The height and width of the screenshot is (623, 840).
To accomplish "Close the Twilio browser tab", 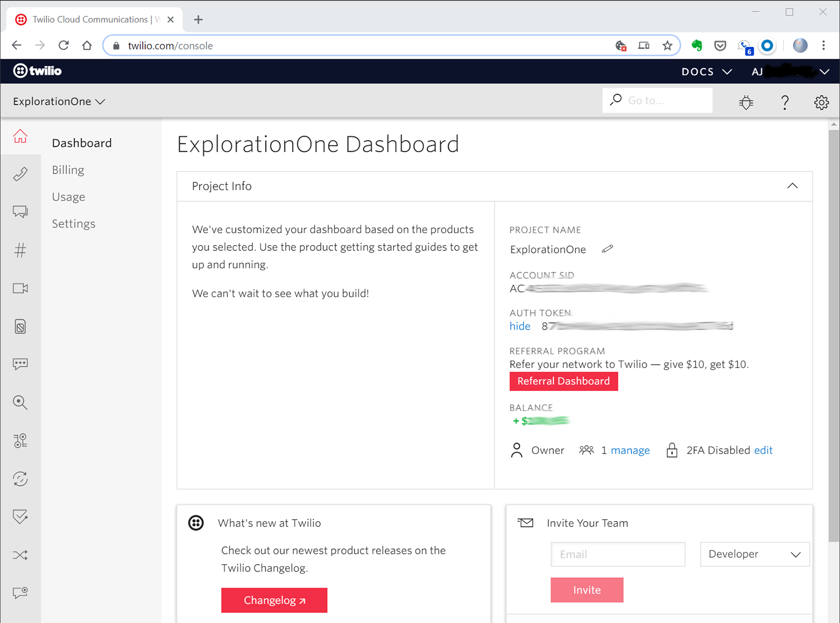I will point(171,19).
